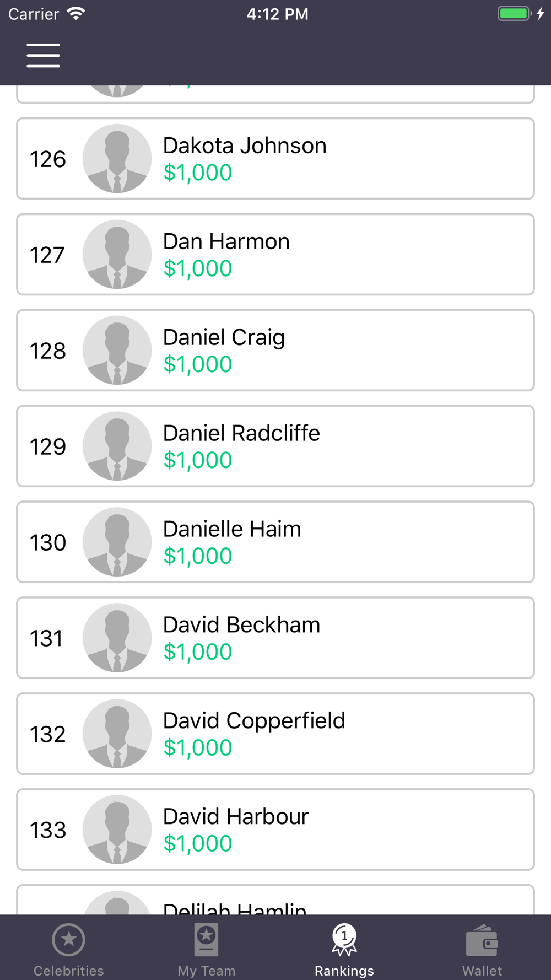Open the hamburger menu

coord(43,55)
